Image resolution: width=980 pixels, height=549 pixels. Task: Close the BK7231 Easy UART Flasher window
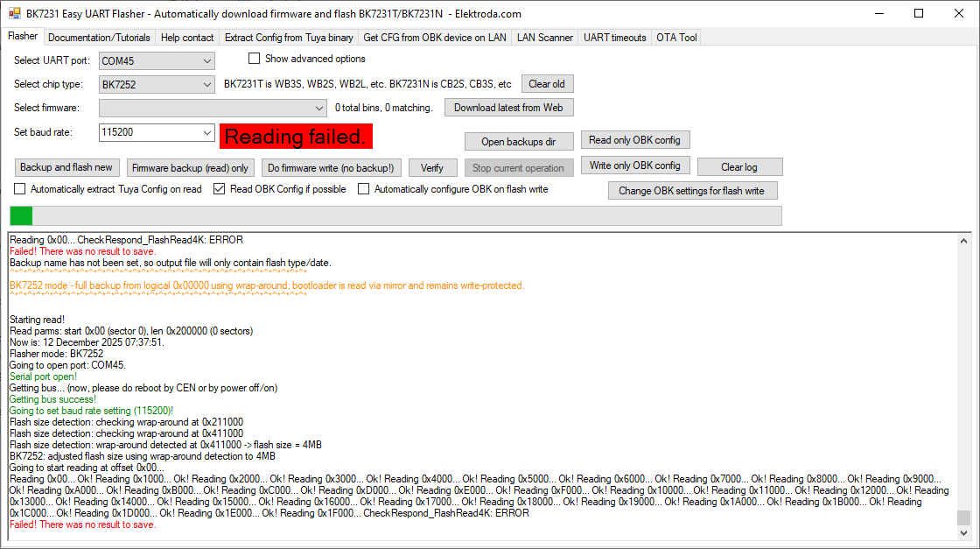click(x=959, y=13)
